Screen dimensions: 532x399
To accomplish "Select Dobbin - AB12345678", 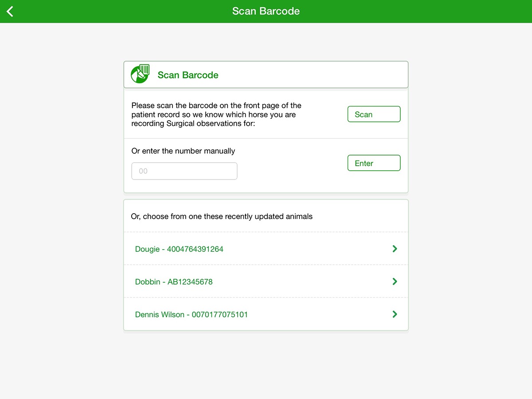I will point(266,282).
